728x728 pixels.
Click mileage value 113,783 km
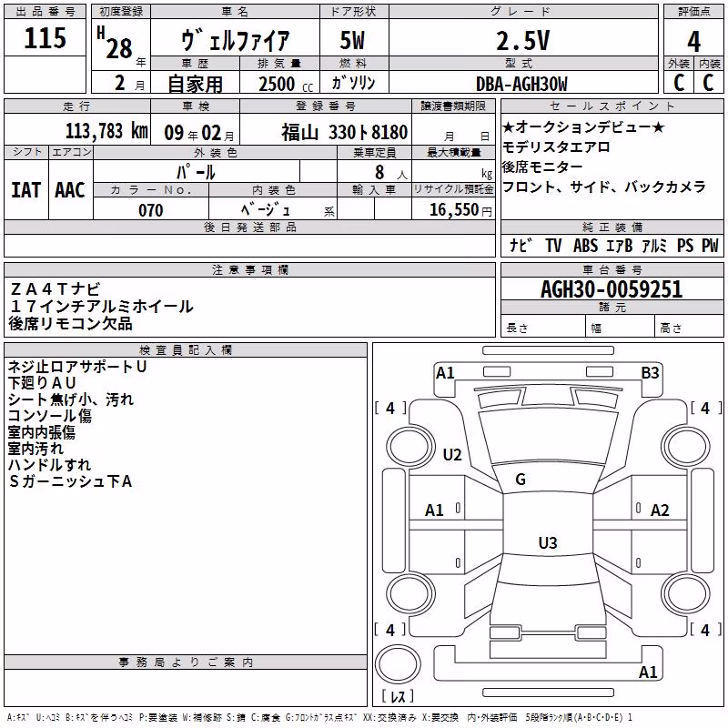106,131
